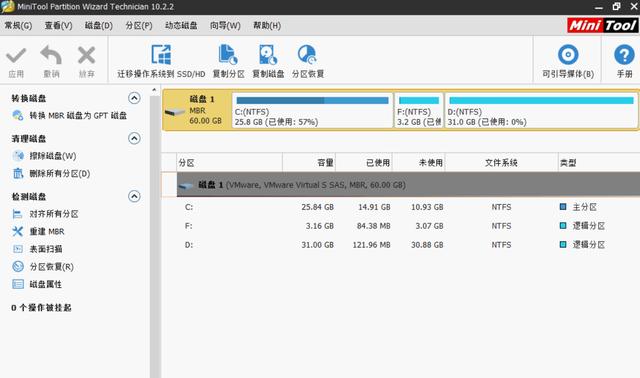
Task: Sort by the Used (已使用) column header
Action: pyautogui.click(x=364, y=163)
